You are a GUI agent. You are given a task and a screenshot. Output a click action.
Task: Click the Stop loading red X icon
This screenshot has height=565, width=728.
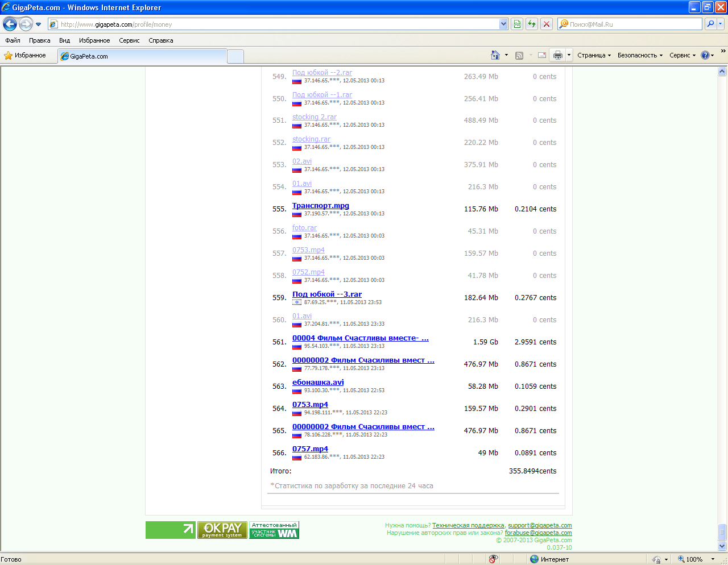click(547, 24)
